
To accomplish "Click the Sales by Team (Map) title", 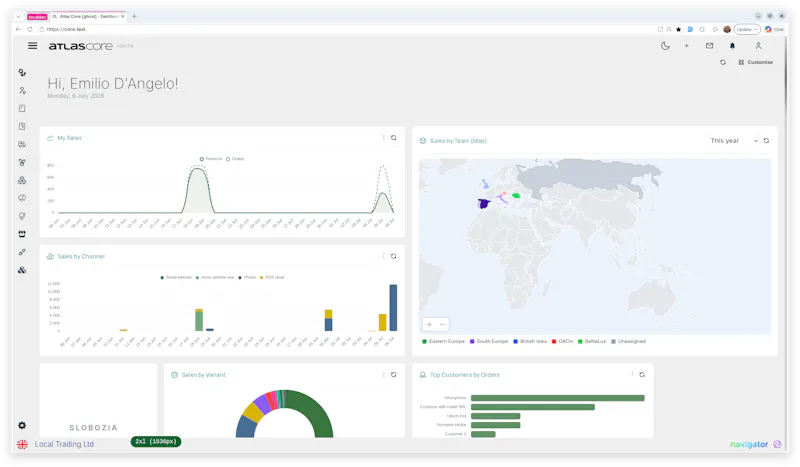I will tap(458, 141).
